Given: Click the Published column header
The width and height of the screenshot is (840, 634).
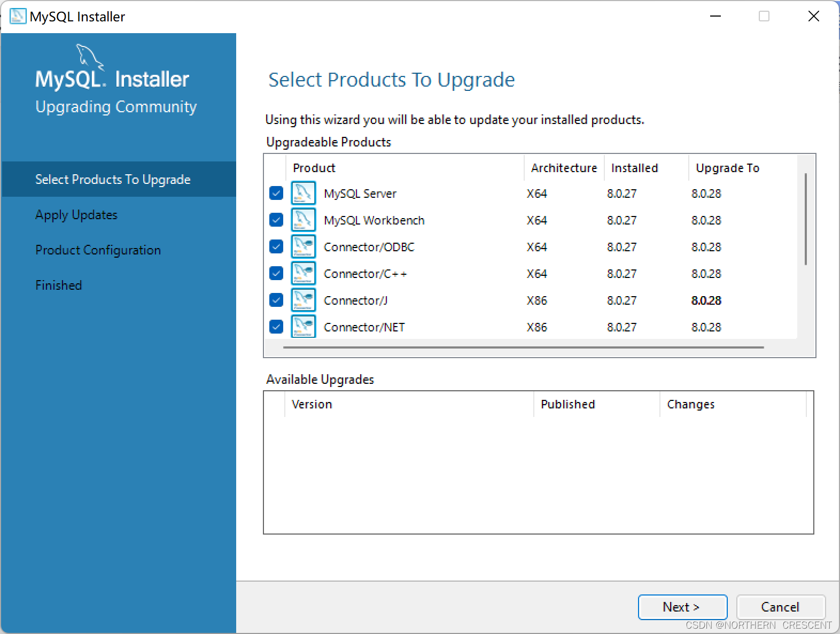Looking at the screenshot, I should click(597, 404).
